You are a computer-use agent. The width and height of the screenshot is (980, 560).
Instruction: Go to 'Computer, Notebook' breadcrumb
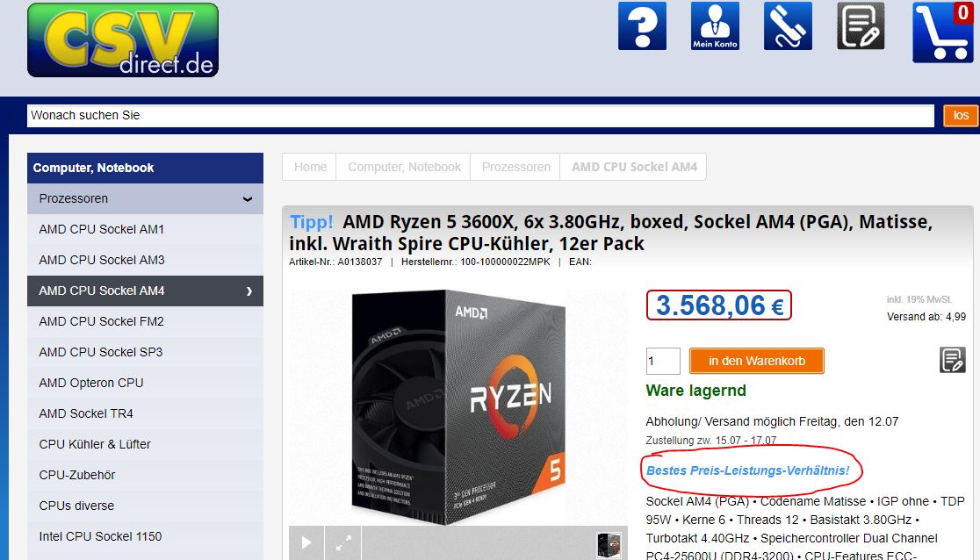click(404, 167)
